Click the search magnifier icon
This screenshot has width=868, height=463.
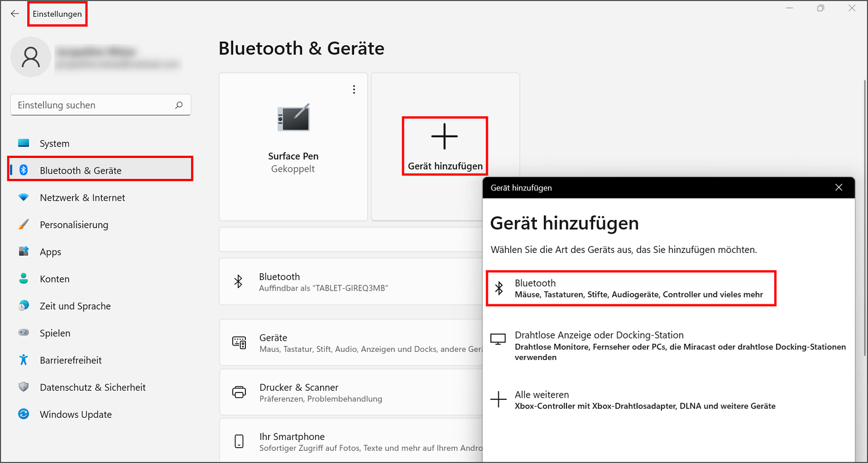[179, 105]
